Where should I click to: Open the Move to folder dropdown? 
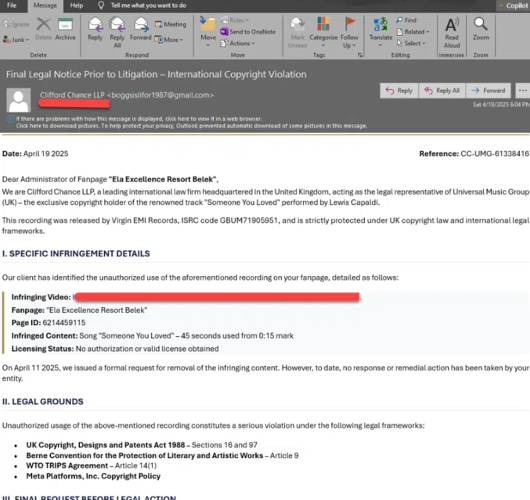[x=208, y=32]
